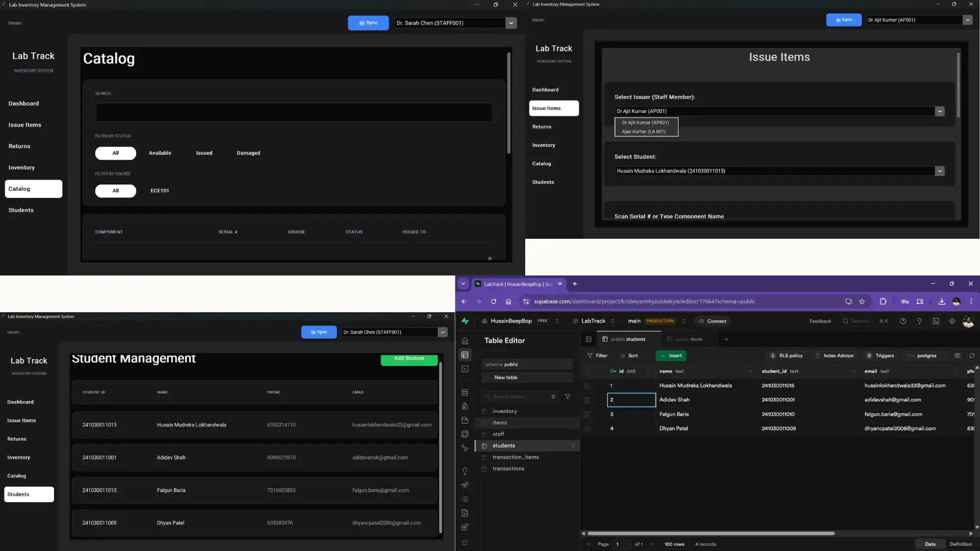Click the Supabase help question-mark icon
The width and height of the screenshot is (980, 551).
coord(903,321)
